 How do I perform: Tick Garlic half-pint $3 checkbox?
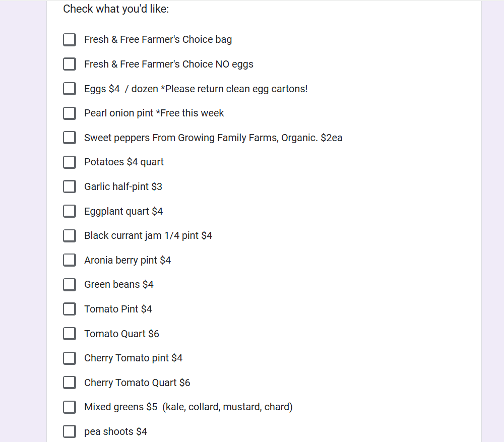(70, 186)
